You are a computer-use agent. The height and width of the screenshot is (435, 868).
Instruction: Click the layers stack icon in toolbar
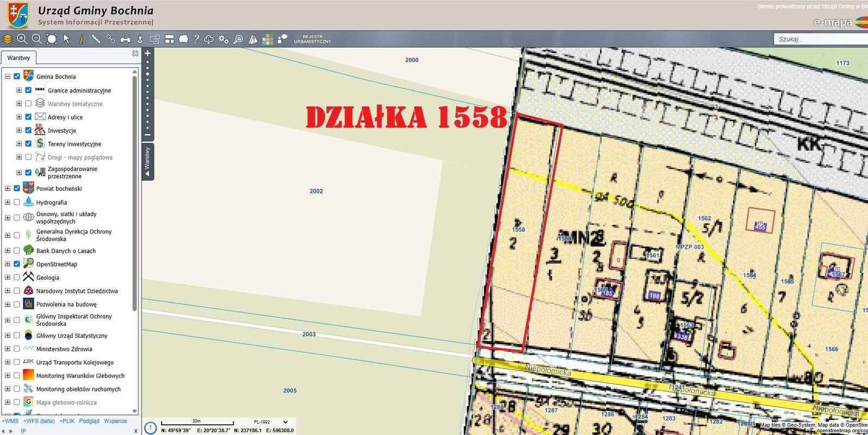point(8,39)
